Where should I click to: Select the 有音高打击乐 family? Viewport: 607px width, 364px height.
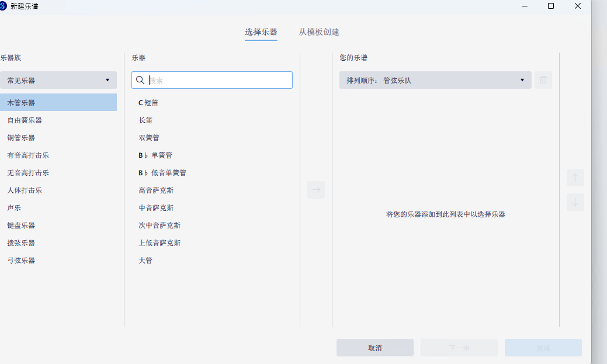coord(58,155)
